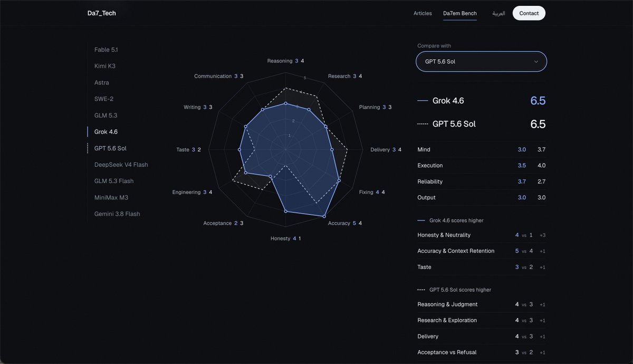
Task: Select Astra in model list
Action: click(x=102, y=82)
